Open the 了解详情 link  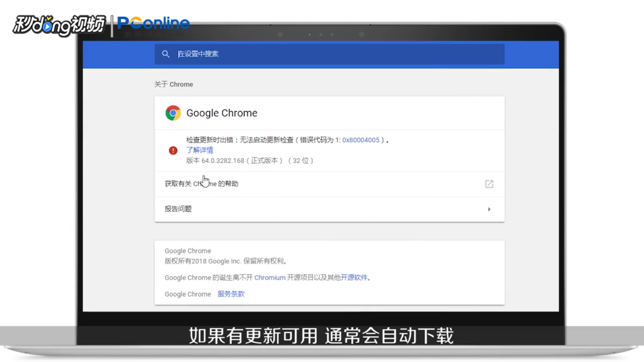[x=199, y=150]
